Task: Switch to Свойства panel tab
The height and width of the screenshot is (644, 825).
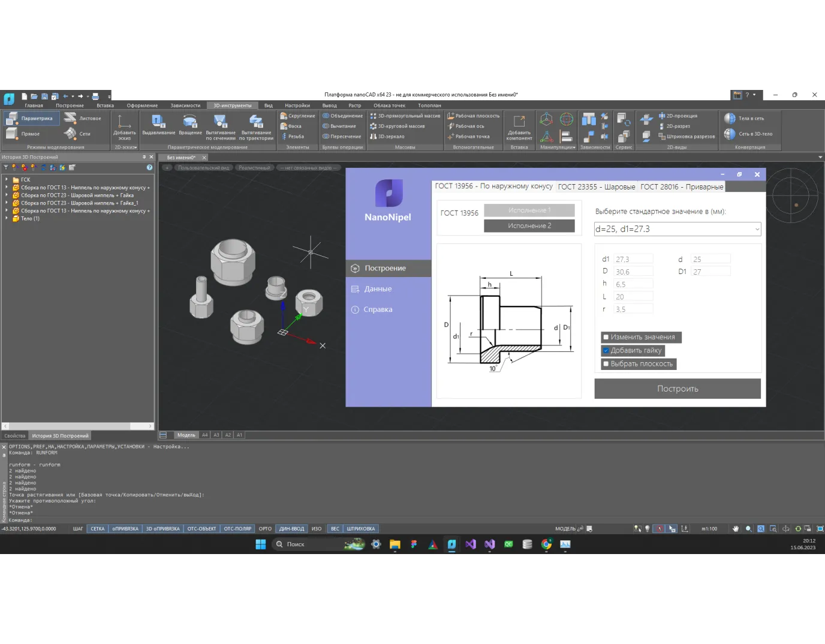Action: [x=15, y=436]
